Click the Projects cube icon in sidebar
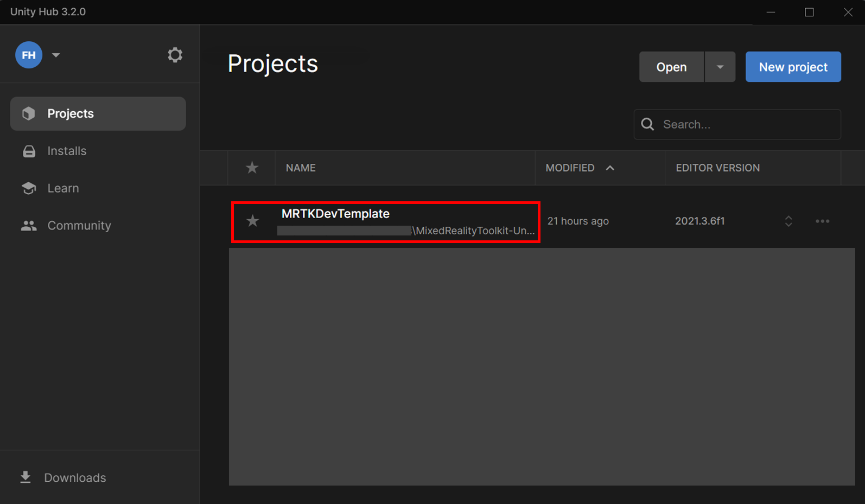 pyautogui.click(x=29, y=113)
